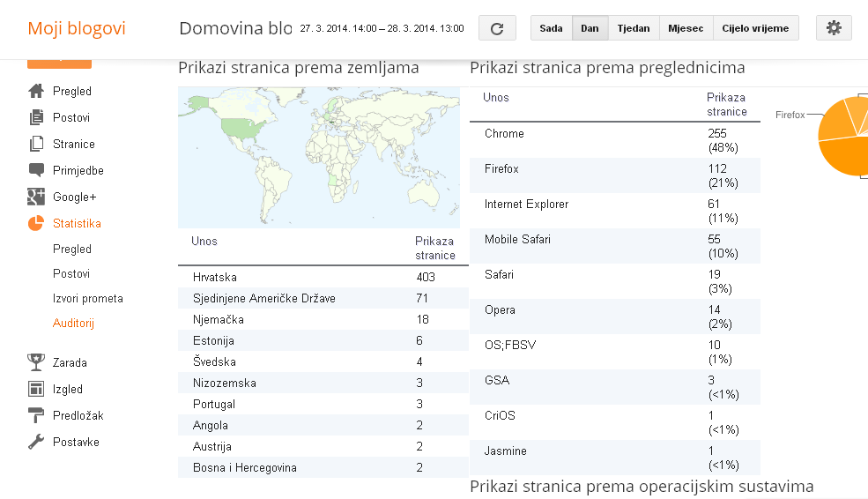Click the Angola country row
The width and height of the screenshot is (868, 499).
tap(323, 425)
